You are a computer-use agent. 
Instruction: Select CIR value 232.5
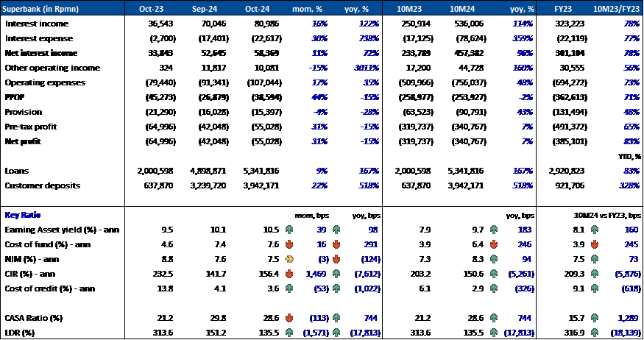point(162,274)
